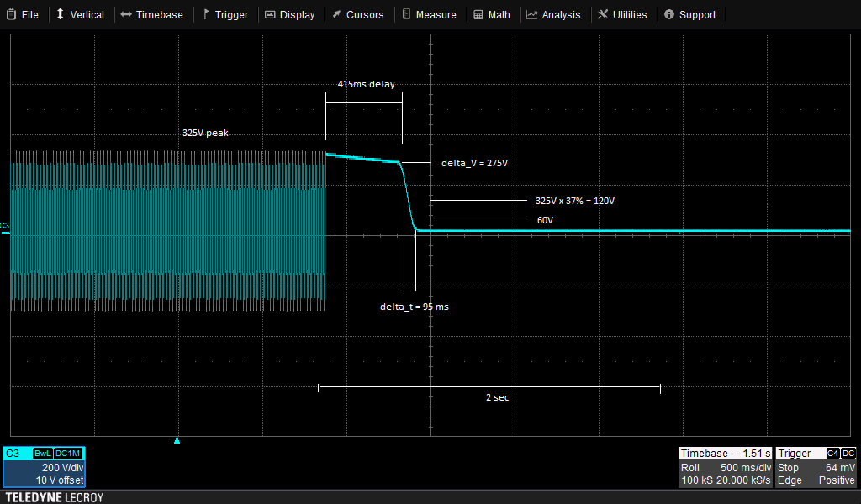Click the Cursors arrow icon

tap(336, 14)
